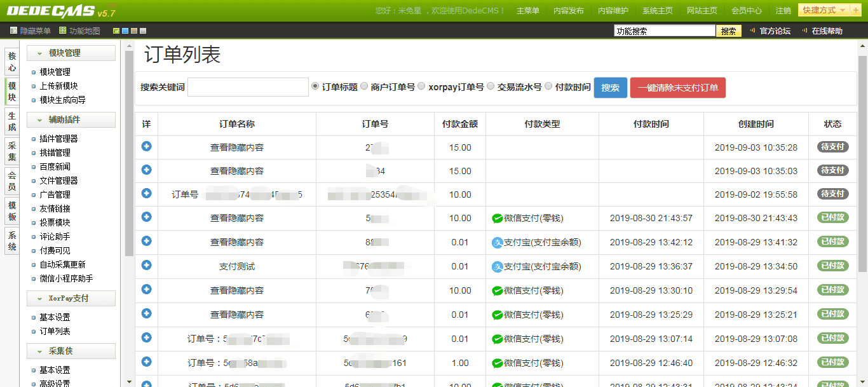Select the 订单标题 radio button
The image size is (868, 387).
[315, 86]
